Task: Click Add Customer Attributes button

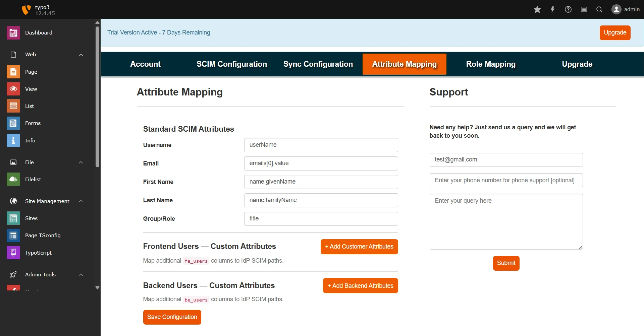Action: click(x=359, y=247)
